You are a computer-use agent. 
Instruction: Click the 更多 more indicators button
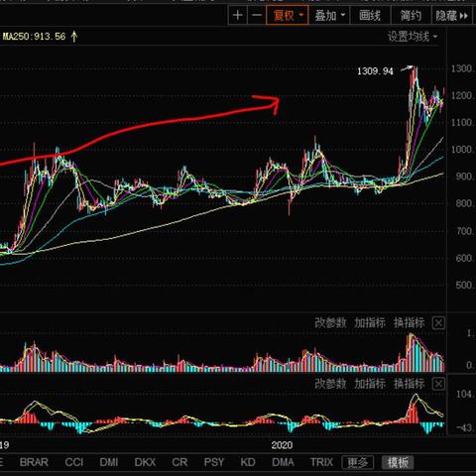click(358, 462)
